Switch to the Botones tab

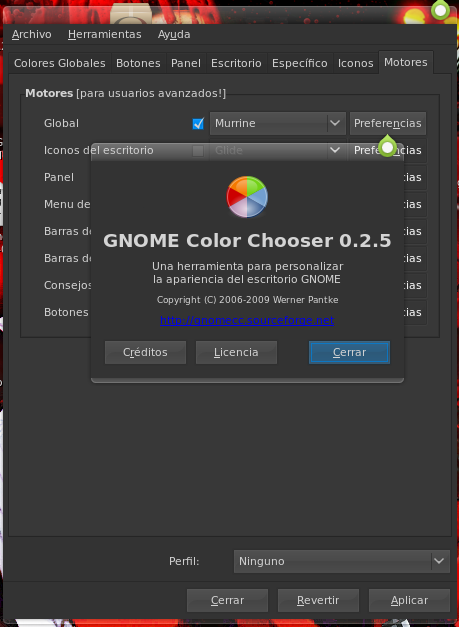[138, 63]
